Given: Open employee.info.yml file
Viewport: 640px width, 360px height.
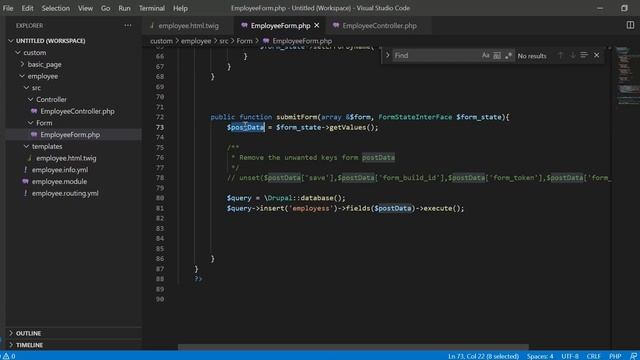Looking at the screenshot, I should click(60, 170).
